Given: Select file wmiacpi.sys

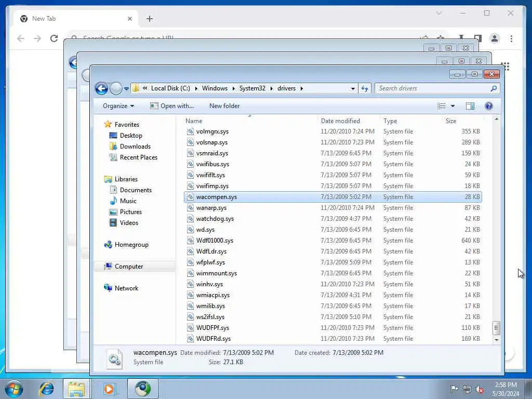Looking at the screenshot, I should [x=212, y=295].
